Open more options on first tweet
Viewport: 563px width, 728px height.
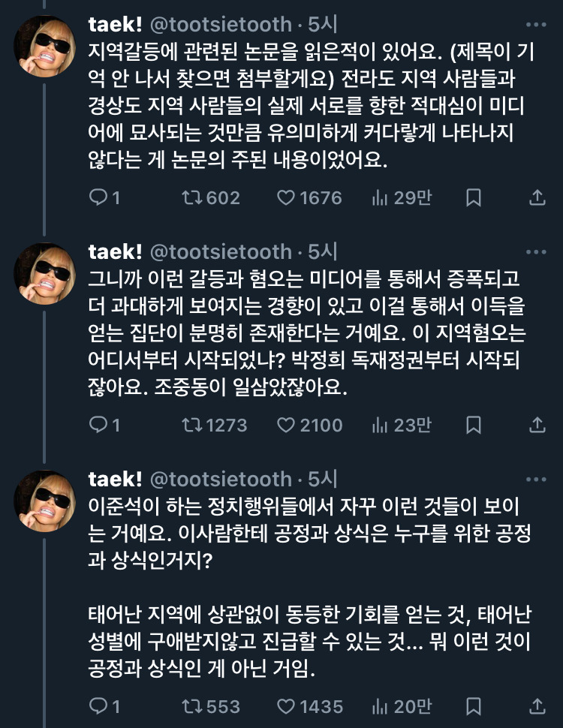(x=536, y=24)
